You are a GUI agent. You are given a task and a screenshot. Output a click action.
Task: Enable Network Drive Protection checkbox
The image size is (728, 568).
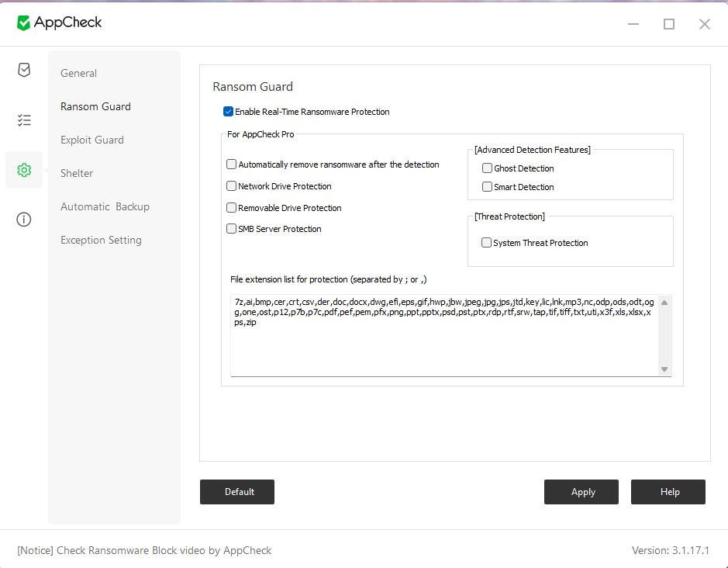coord(232,186)
